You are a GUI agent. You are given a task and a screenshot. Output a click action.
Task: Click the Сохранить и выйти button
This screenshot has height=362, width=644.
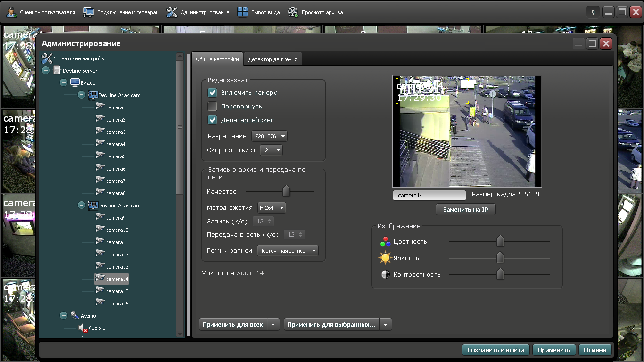pyautogui.click(x=495, y=350)
